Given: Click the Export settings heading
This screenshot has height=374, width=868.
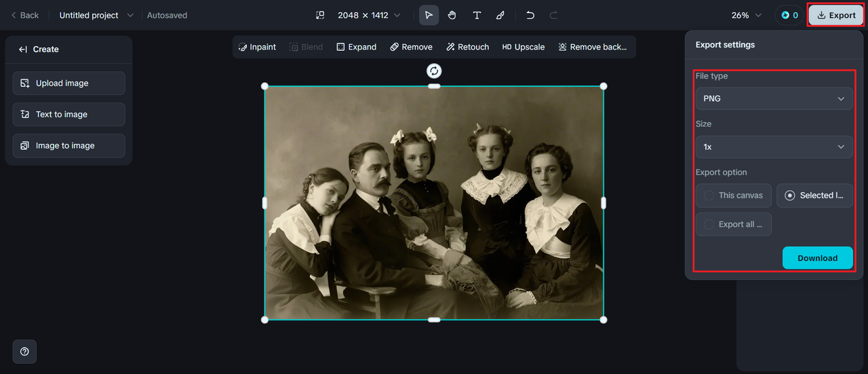Looking at the screenshot, I should (725, 45).
